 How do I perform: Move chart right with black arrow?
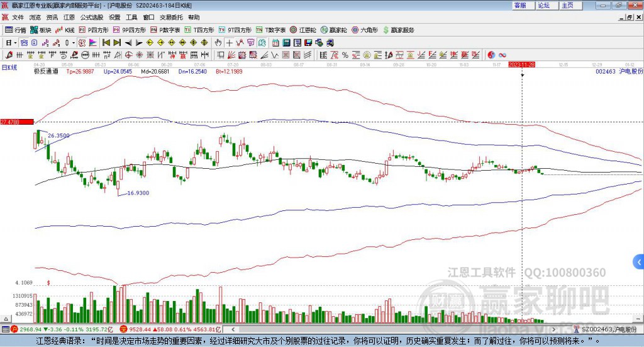pos(139,43)
